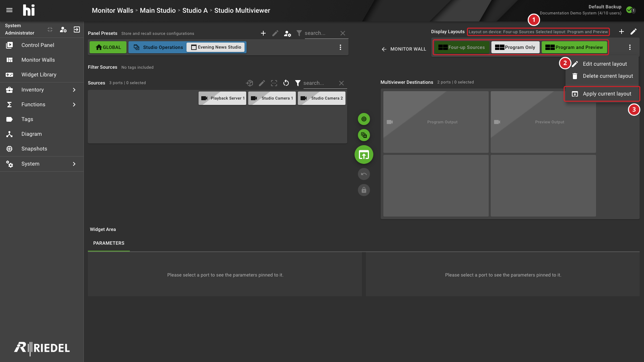Edit display layouts with pencil icon

pos(634,32)
